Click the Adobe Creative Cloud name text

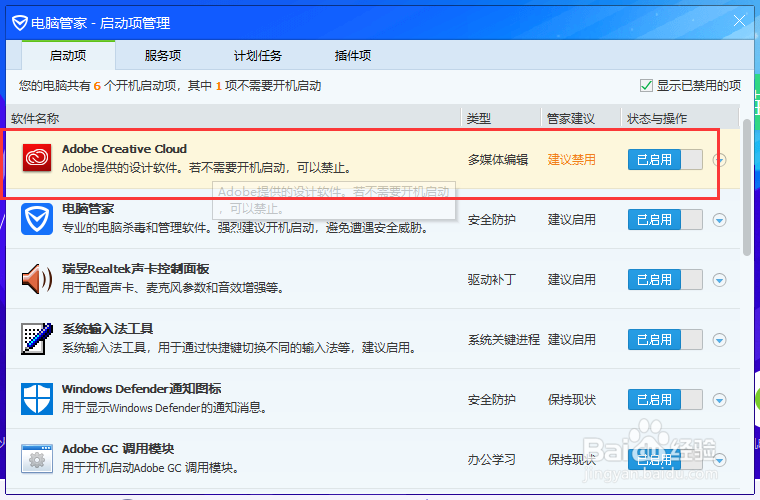(x=124, y=149)
